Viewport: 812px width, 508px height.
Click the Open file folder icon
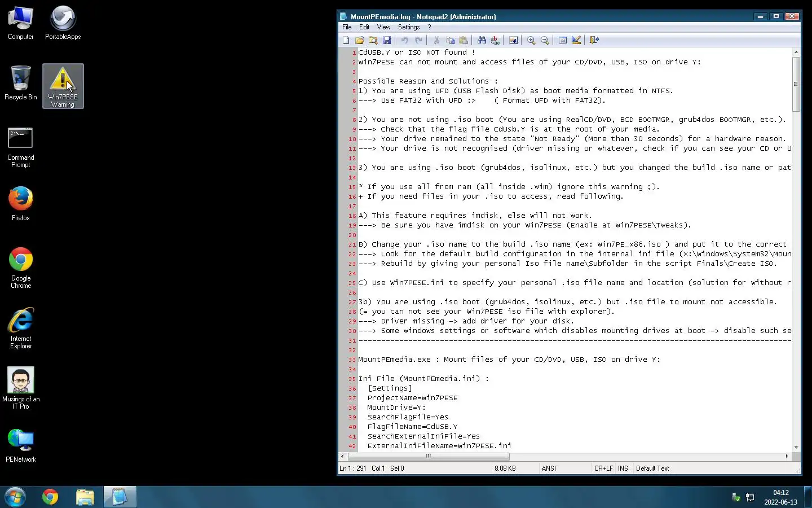[360, 40]
